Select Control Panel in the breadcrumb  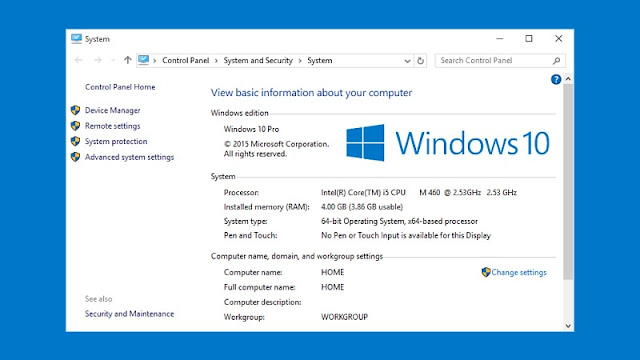[185, 60]
